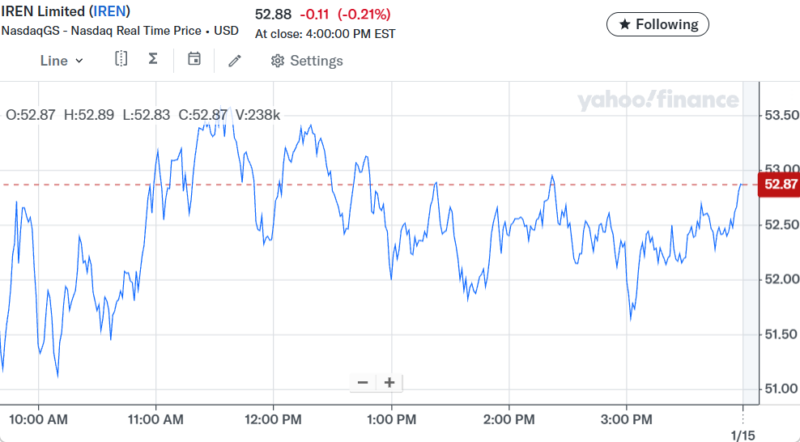800x442 pixels.
Task: Click the V:238k volume readout
Action: pos(257,115)
